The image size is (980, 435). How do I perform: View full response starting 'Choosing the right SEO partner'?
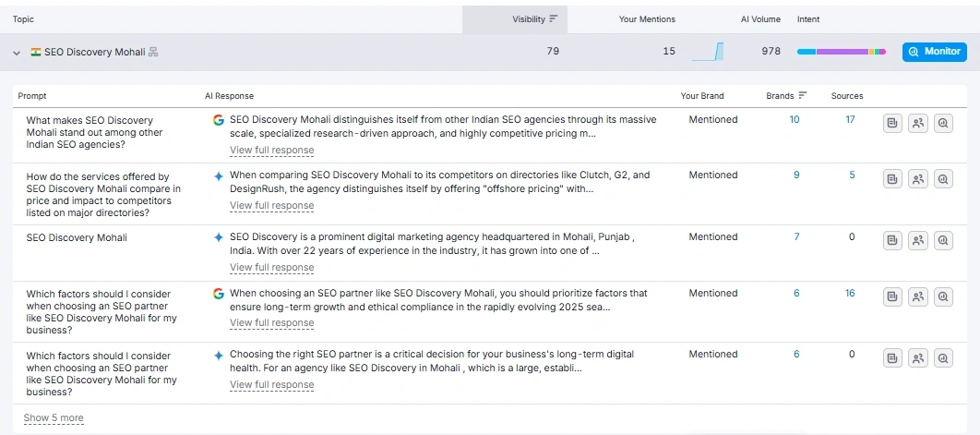[272, 384]
